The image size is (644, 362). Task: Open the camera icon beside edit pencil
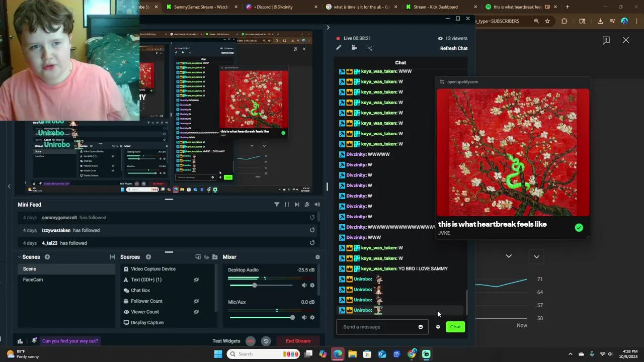pos(354,48)
